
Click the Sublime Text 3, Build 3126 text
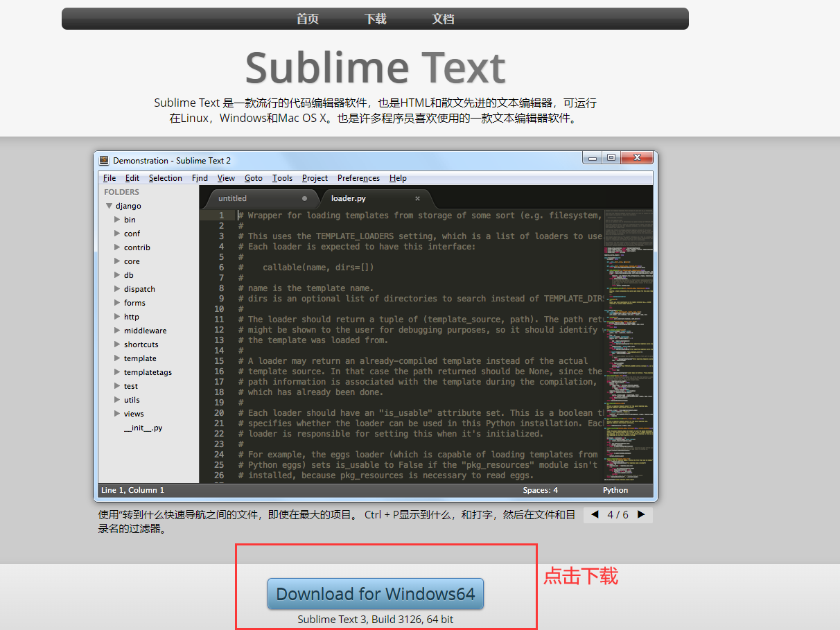(x=376, y=619)
